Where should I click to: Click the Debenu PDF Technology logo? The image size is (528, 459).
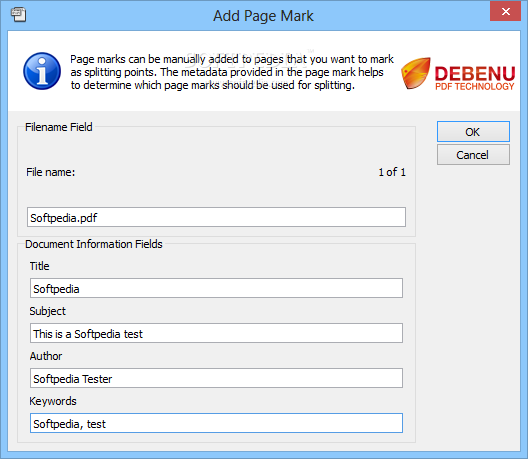tap(458, 73)
